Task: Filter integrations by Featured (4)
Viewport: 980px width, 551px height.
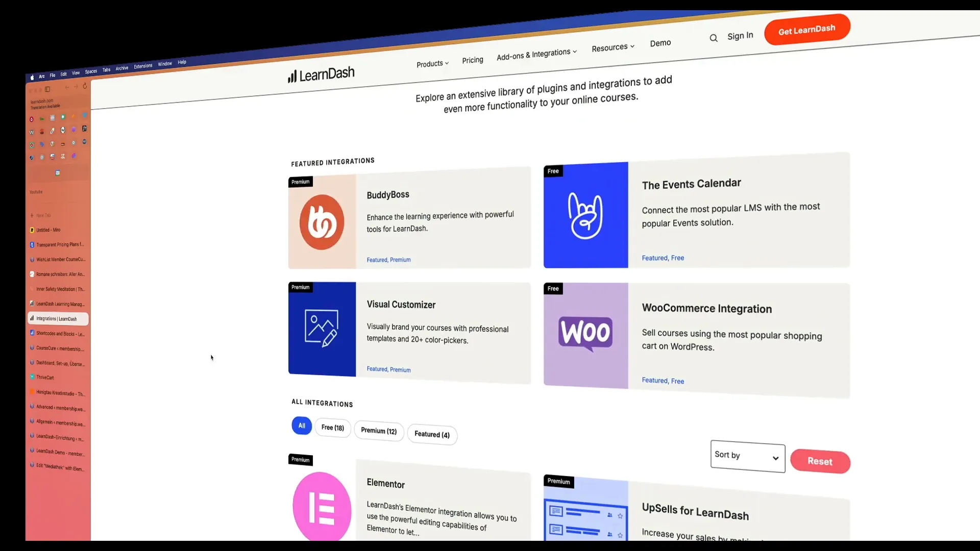Action: 432,434
